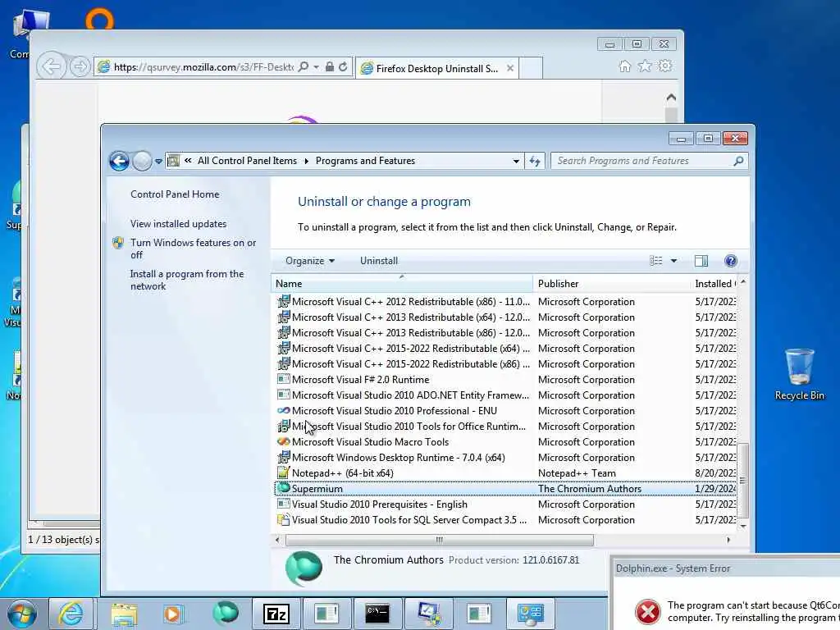Click the Visual Studio 2010 Professional infinity icon
Image resolution: width=840 pixels, height=630 pixels.
point(283,410)
